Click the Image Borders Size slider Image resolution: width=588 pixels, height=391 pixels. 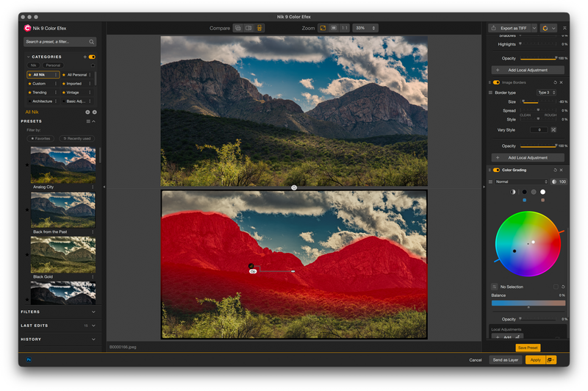(539, 102)
